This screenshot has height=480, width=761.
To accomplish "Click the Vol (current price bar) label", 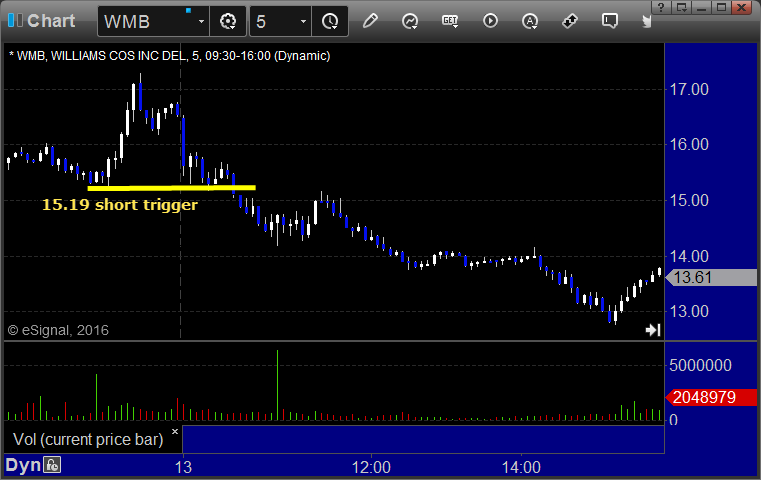I will pos(88,439).
